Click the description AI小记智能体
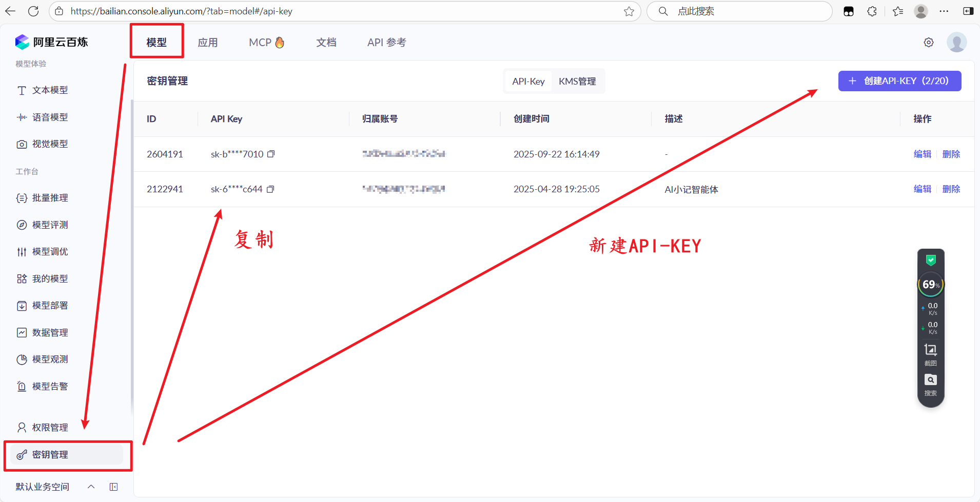This screenshot has height=502, width=980. 692,190
